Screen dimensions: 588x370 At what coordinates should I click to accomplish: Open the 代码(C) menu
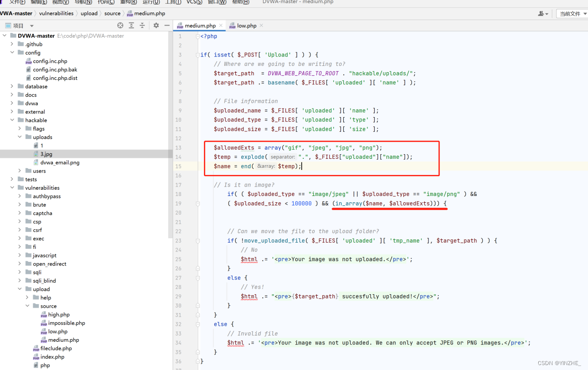(106, 2)
